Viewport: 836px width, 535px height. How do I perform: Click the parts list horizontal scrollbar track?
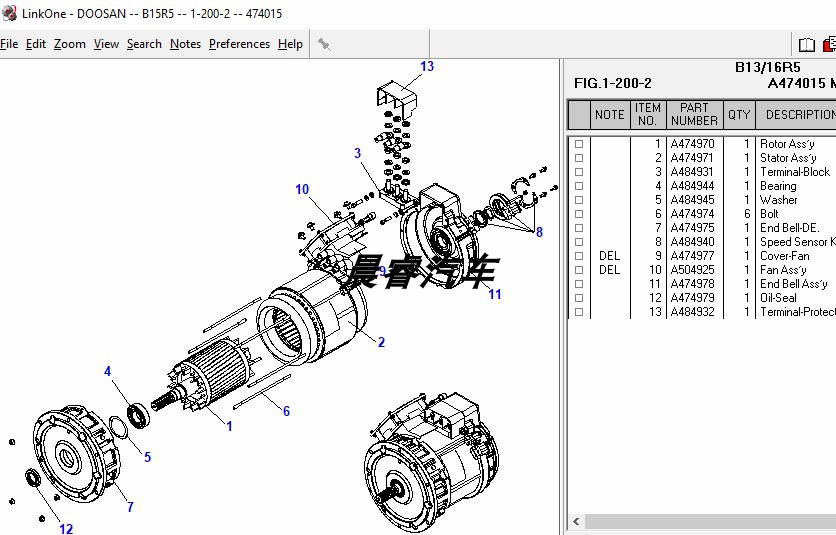click(x=710, y=521)
